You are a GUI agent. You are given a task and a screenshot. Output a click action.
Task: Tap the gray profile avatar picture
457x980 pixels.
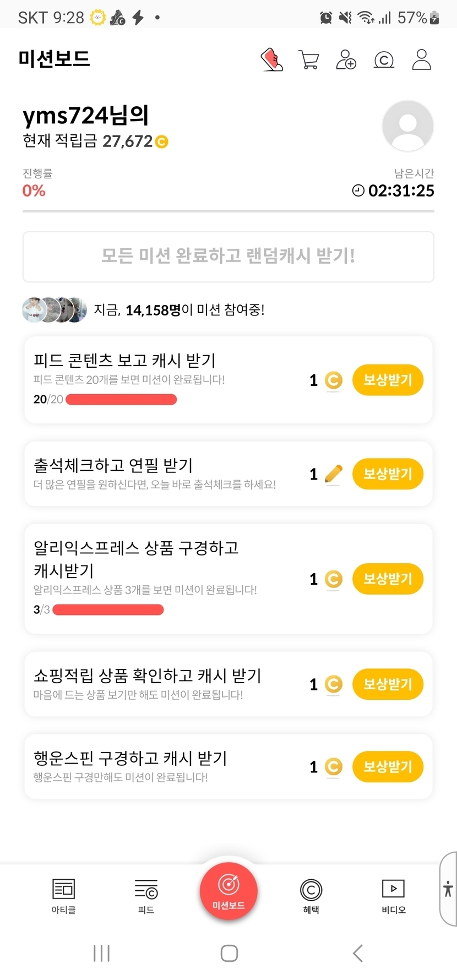coord(407,126)
